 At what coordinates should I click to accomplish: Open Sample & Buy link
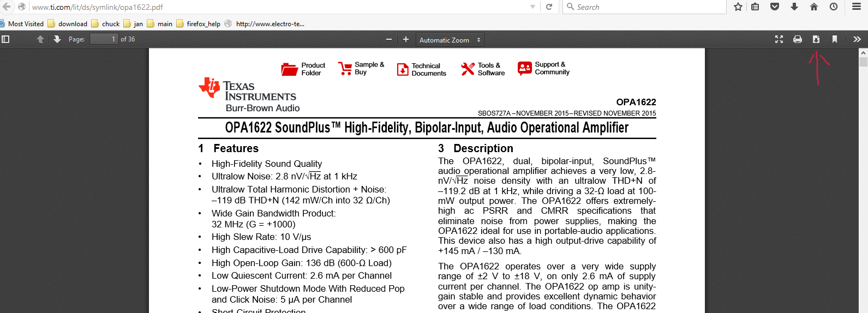click(361, 68)
